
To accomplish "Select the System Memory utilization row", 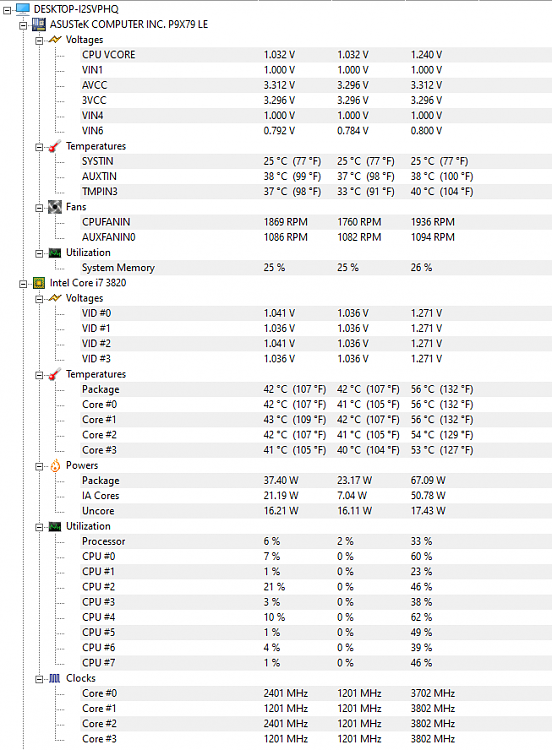I will [x=316, y=267].
